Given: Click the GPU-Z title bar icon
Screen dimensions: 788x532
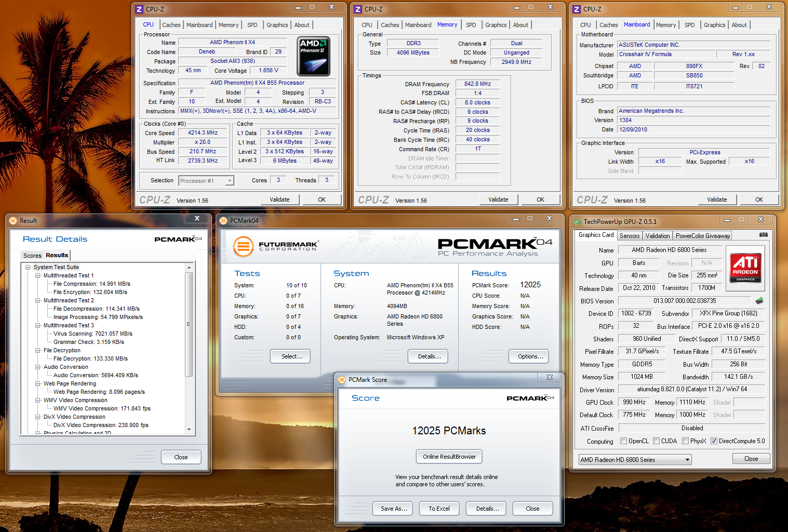Looking at the screenshot, I should click(x=577, y=221).
